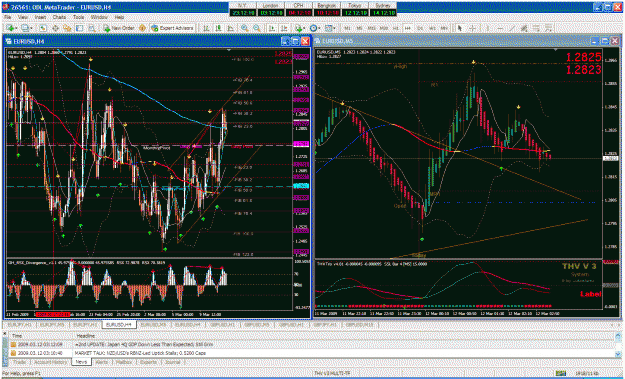The height and width of the screenshot is (379, 625).
Task: Zoom out of the chart
Action: coord(257,28)
